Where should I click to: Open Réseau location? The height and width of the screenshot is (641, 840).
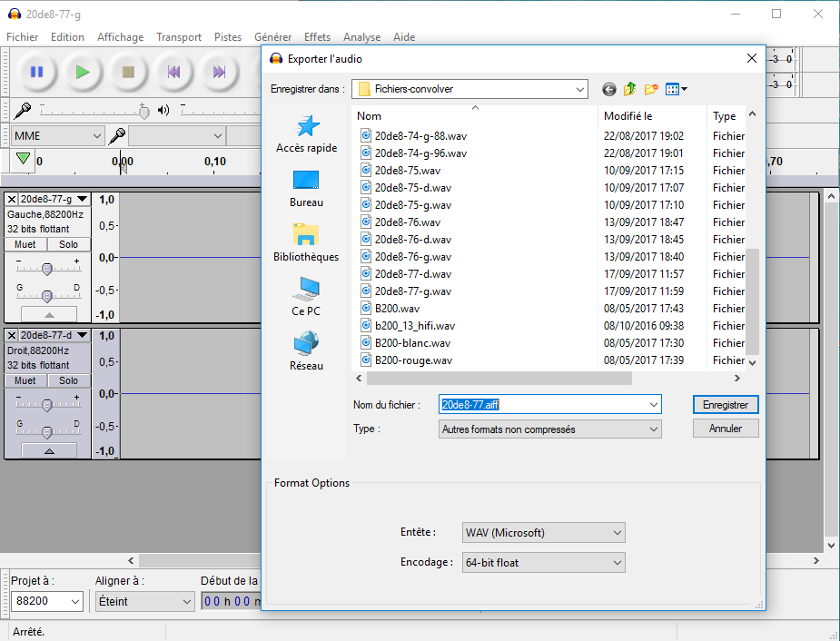(306, 351)
